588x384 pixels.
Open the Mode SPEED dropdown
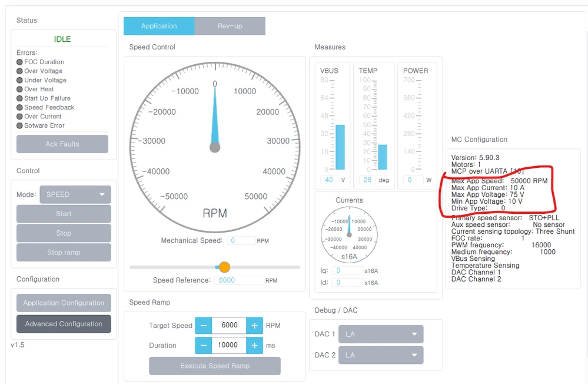[x=75, y=194]
